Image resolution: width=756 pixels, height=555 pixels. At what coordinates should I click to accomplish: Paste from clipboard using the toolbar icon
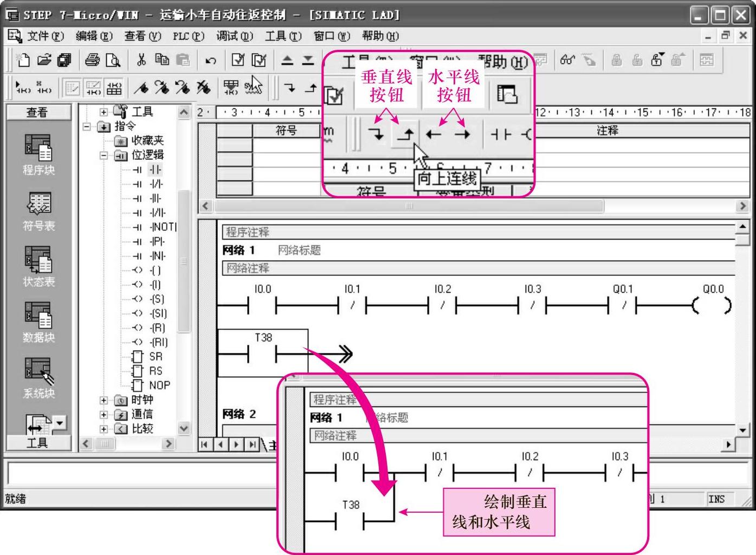point(184,60)
